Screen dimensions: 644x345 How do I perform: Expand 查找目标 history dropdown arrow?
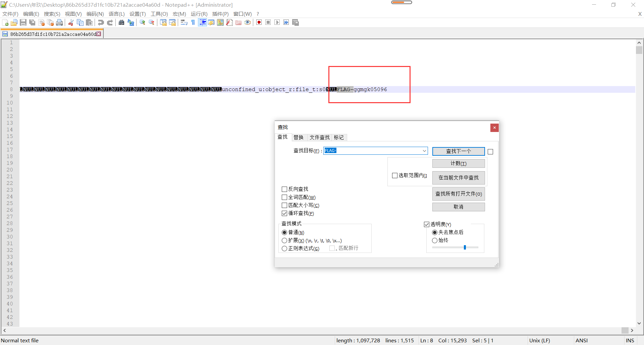[424, 151]
